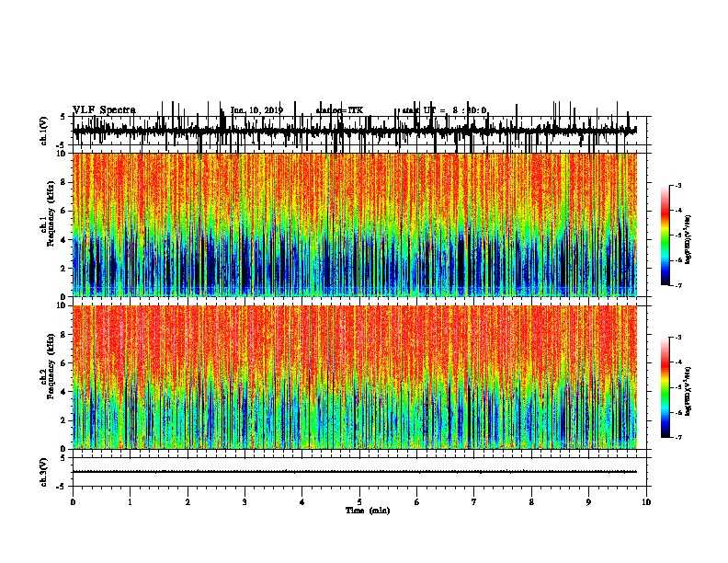This screenshot has width=728, height=563.
Task: Click the ch.1 voltage waveform trace
Action: pos(355,131)
